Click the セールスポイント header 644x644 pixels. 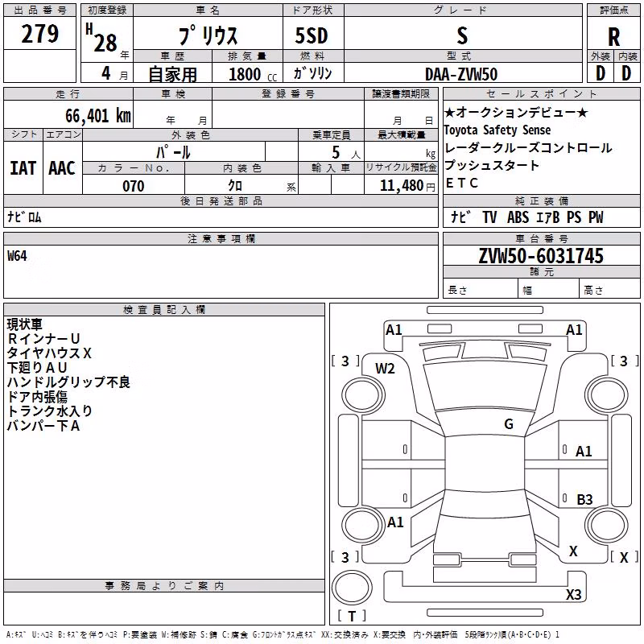541,93
